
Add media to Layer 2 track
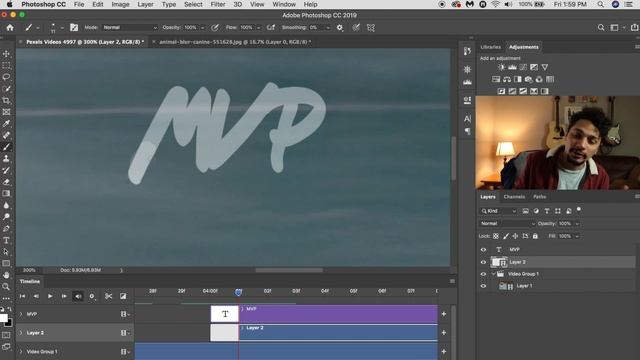pyautogui.click(x=444, y=333)
